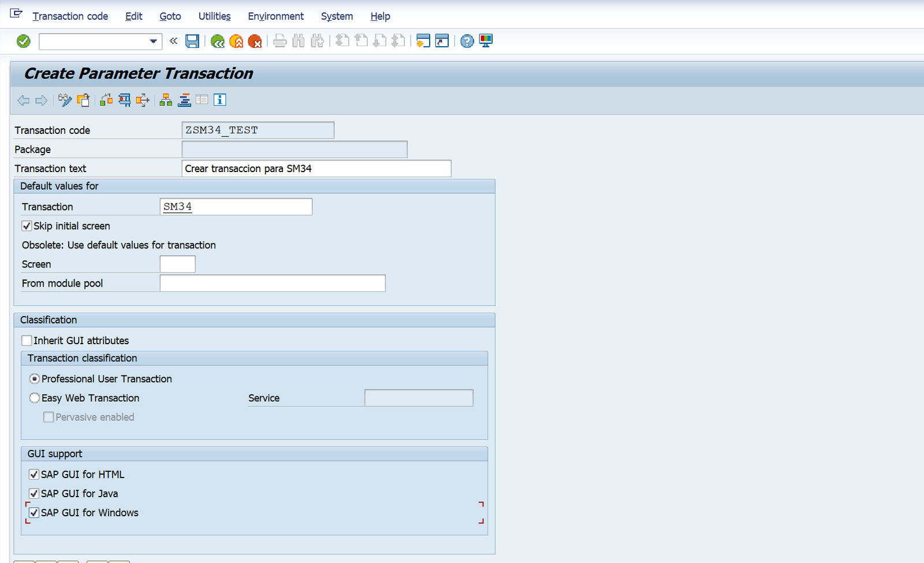Collapse the command field with double chevron

click(x=173, y=41)
